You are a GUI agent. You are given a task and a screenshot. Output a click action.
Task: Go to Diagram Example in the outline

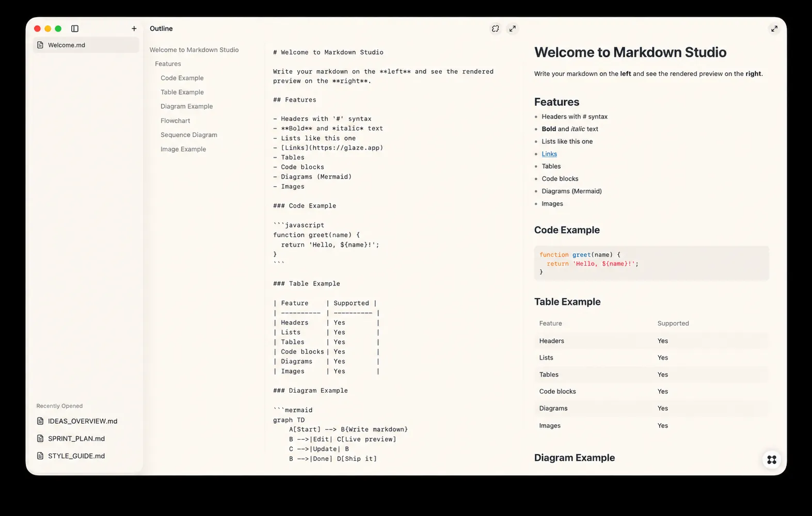pos(186,106)
